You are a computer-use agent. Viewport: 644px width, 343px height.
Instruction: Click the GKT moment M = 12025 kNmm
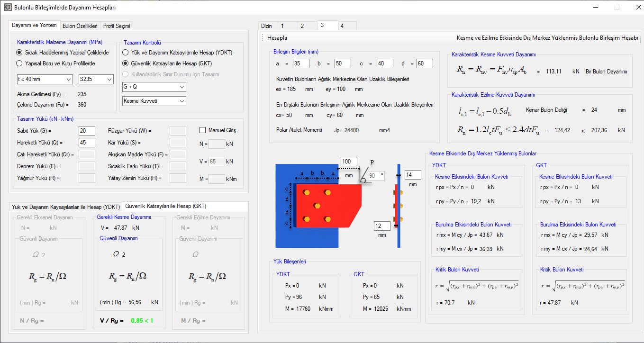[387, 309]
